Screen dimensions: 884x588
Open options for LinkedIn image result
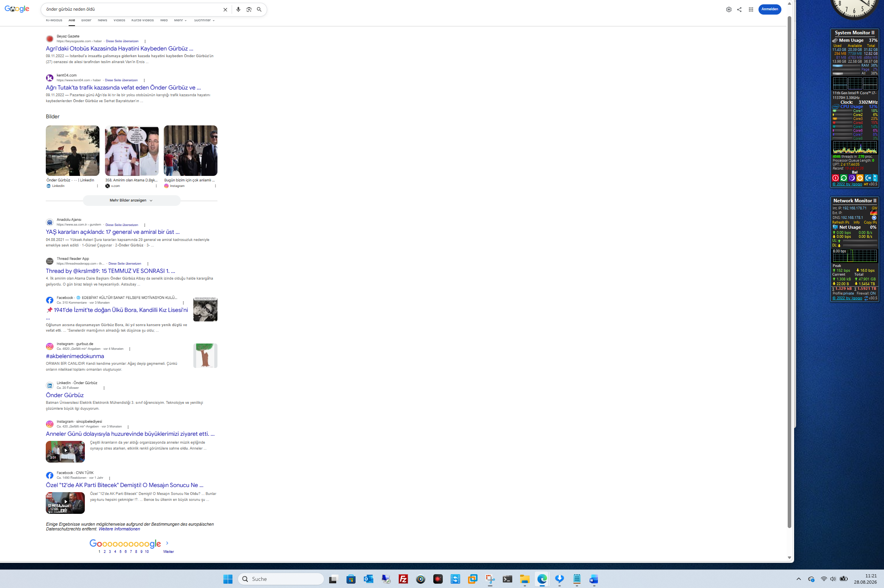pyautogui.click(x=97, y=186)
